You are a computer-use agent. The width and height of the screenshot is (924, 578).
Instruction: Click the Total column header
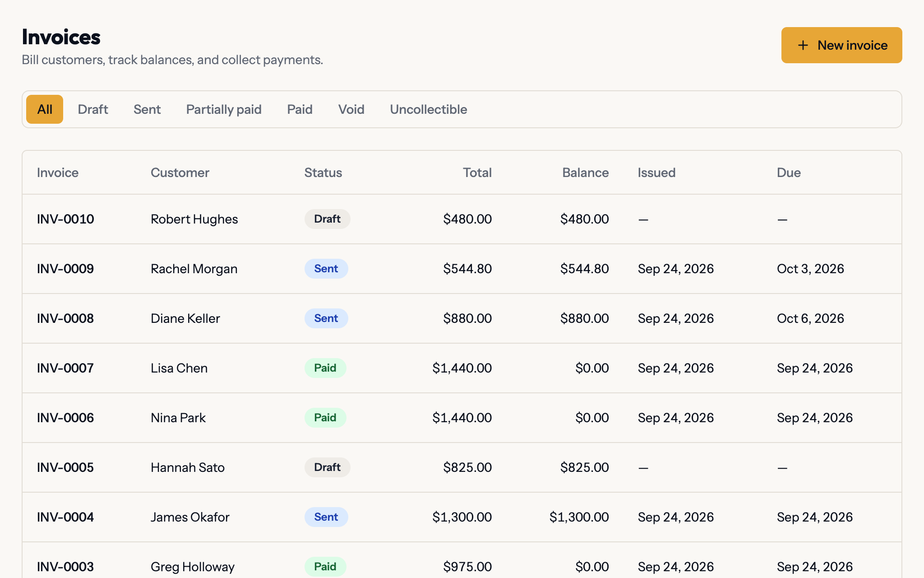point(477,172)
